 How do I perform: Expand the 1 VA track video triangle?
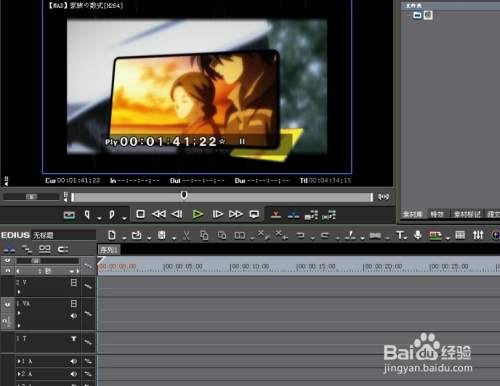click(x=19, y=313)
